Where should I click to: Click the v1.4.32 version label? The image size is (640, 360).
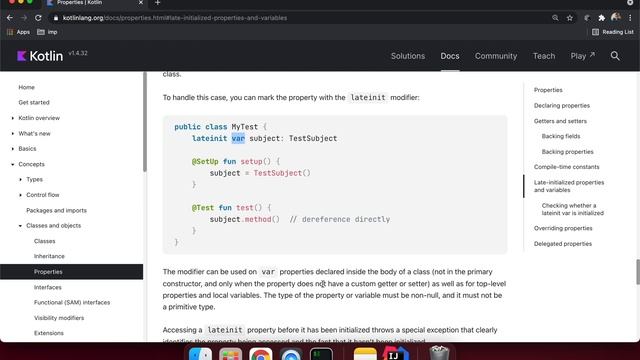(x=78, y=53)
